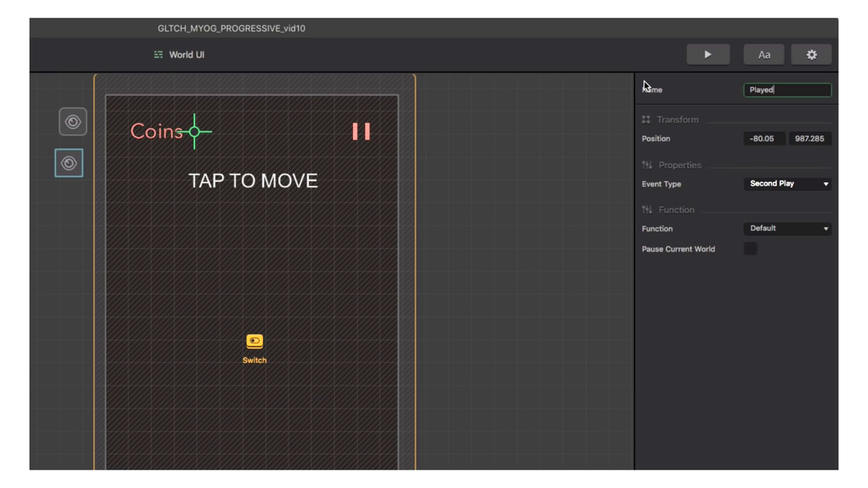The image size is (868, 488).
Task: Enable the Pause Current World checkbox
Action: point(750,249)
